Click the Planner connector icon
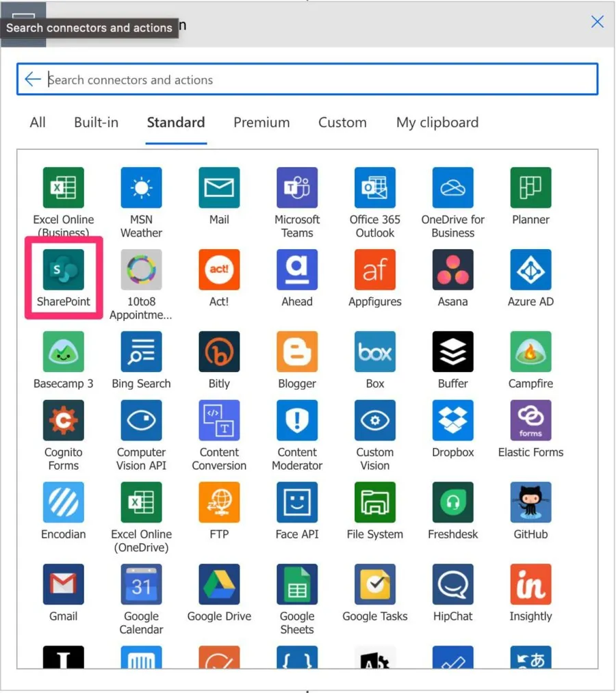 pyautogui.click(x=530, y=187)
